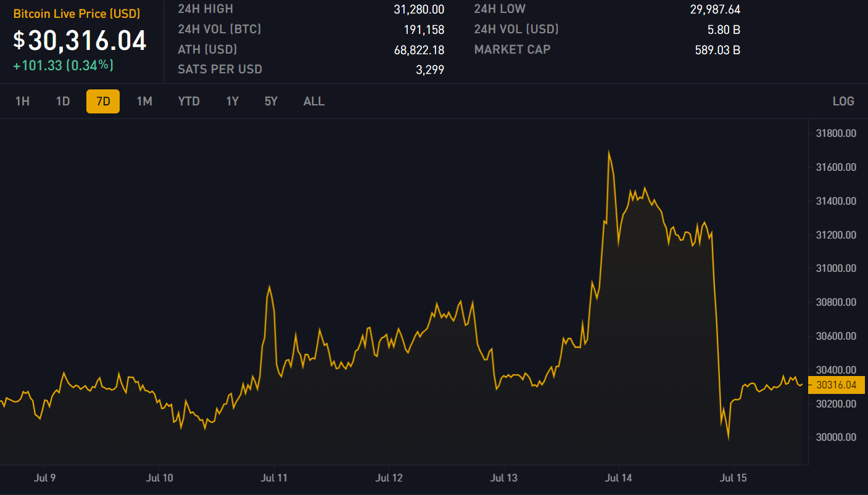Click the $30,316.04 current price
The image size is (868, 495).
click(80, 41)
